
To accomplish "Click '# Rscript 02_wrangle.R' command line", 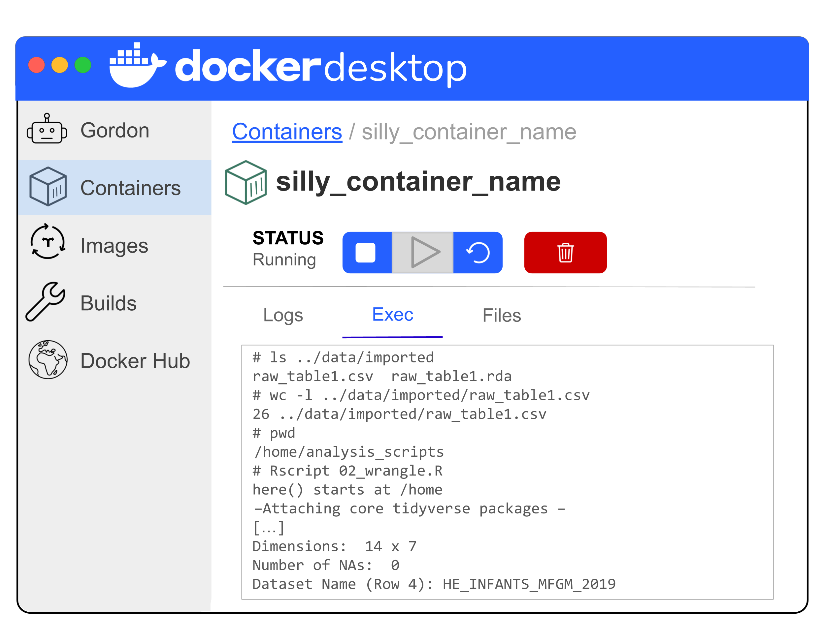I will 347,471.
